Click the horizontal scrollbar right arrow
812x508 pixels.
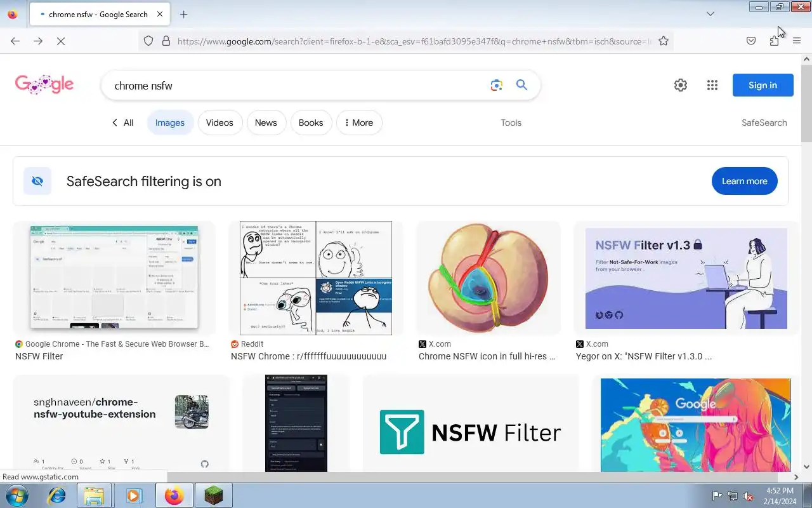pos(796,477)
